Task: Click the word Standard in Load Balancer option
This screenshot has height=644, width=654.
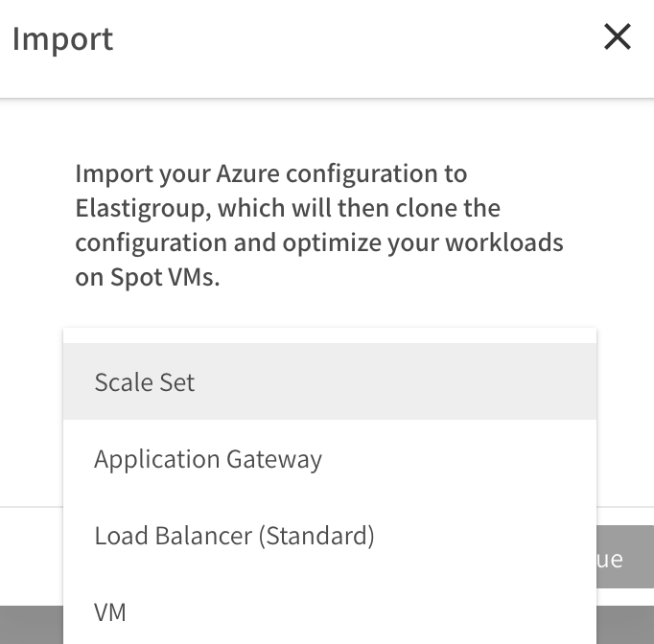Action: [x=316, y=535]
